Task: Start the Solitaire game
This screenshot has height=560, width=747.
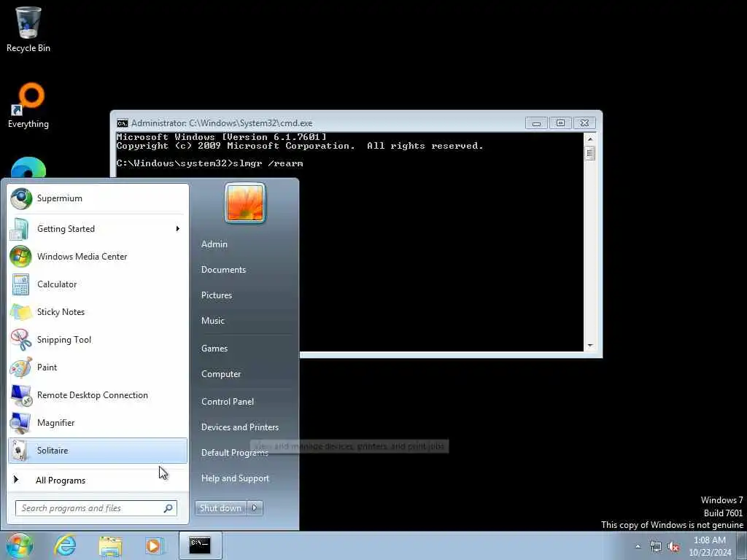Action: (98, 451)
